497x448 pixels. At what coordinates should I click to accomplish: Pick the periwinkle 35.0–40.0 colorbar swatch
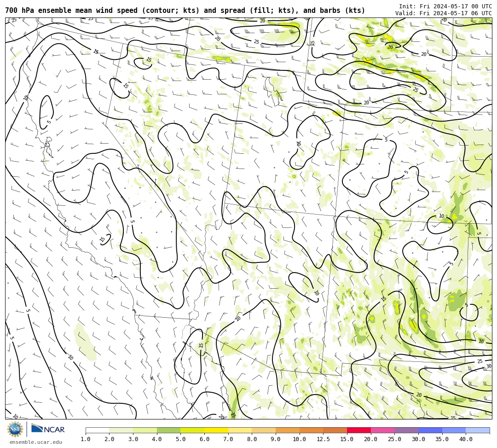[454, 430]
